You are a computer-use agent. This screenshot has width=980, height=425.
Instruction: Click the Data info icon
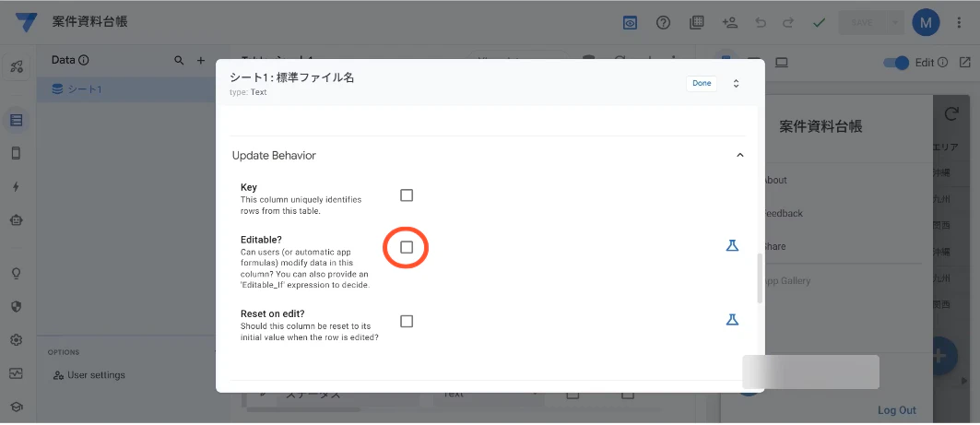[84, 61]
